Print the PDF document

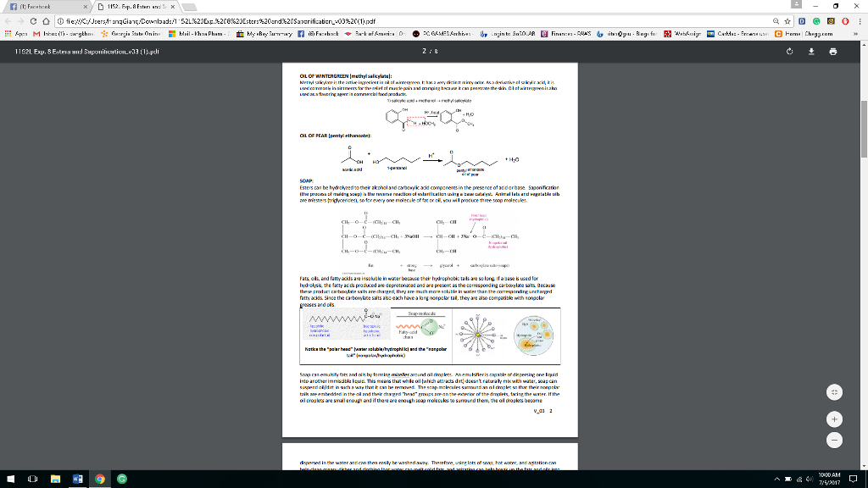[834, 51]
